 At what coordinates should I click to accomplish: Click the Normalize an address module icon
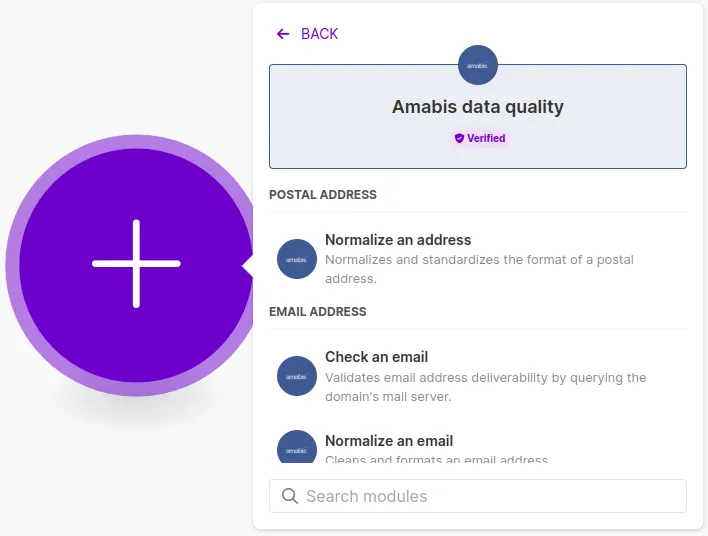tap(297, 259)
